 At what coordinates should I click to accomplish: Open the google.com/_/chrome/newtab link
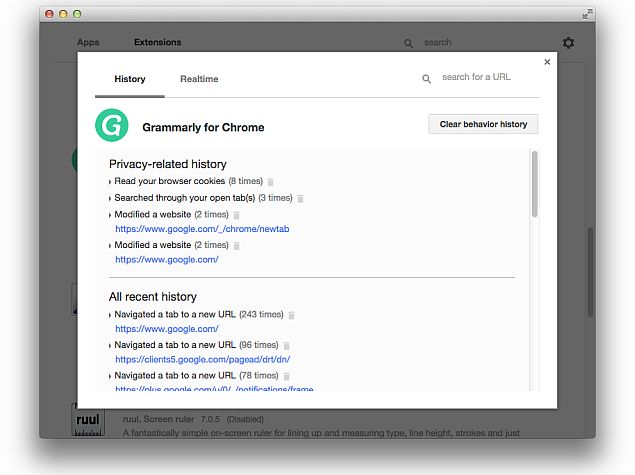[x=202, y=229]
